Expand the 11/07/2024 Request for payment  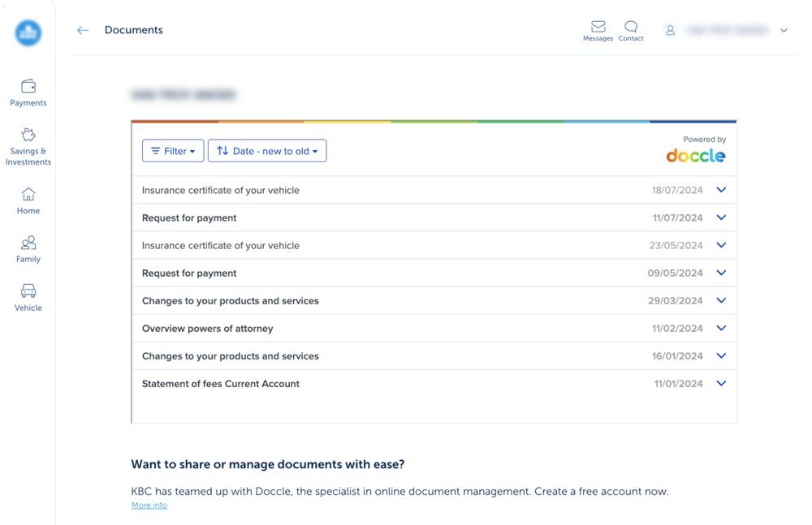click(721, 217)
